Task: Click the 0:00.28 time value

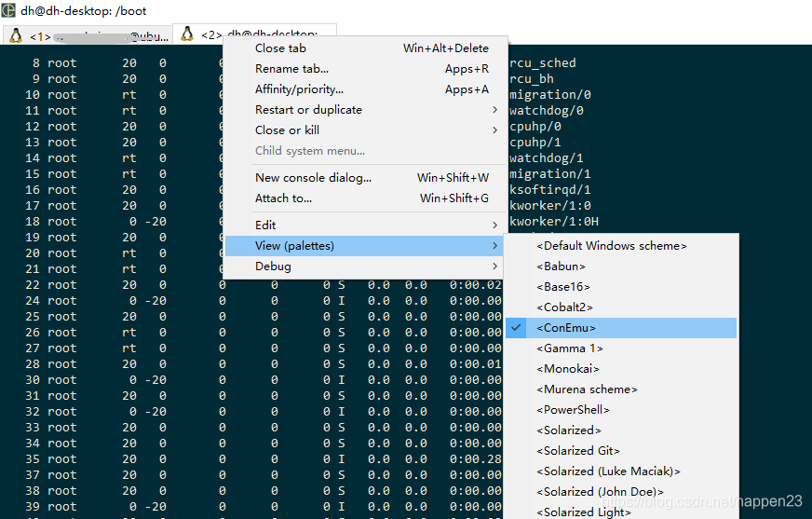Action: (x=476, y=459)
